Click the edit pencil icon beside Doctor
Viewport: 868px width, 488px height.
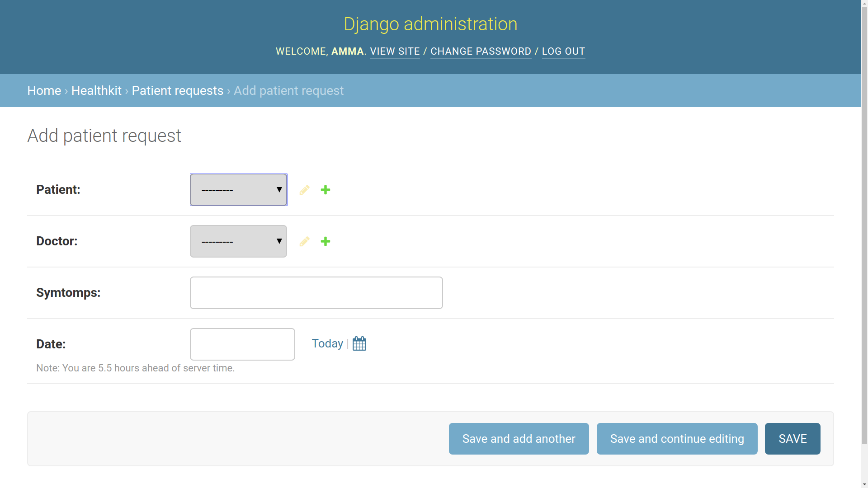(x=304, y=241)
